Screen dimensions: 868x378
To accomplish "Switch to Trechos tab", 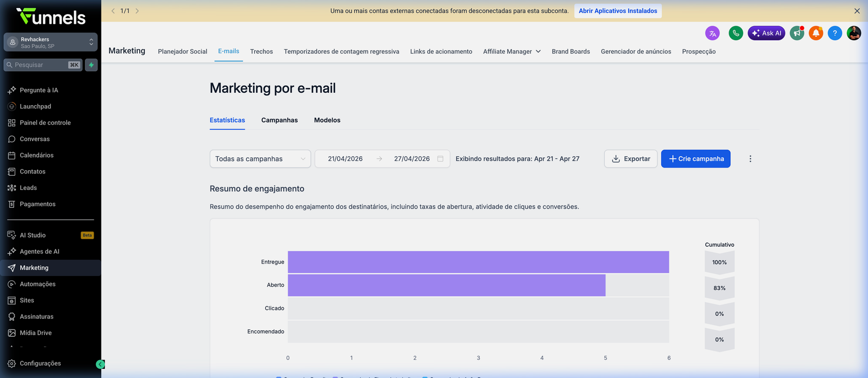I will point(261,52).
